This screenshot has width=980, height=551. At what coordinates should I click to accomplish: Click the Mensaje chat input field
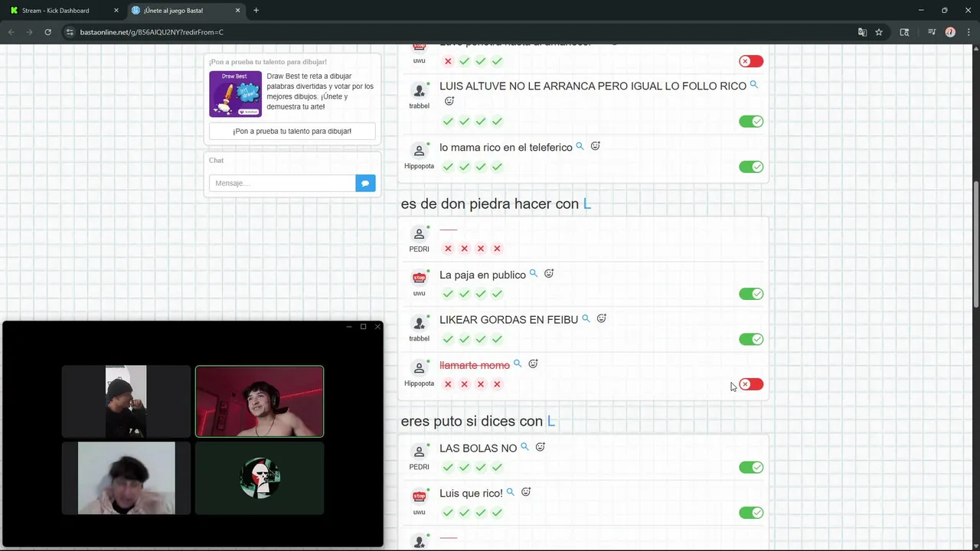point(282,183)
